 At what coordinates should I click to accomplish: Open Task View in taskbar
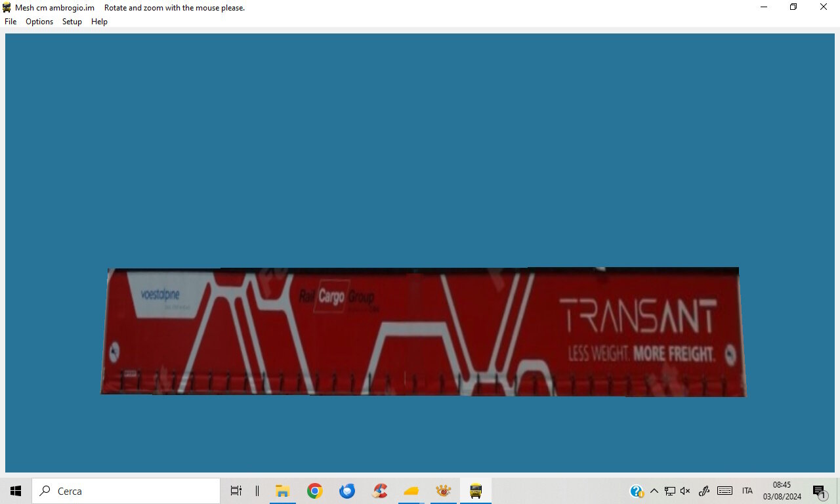click(x=236, y=491)
